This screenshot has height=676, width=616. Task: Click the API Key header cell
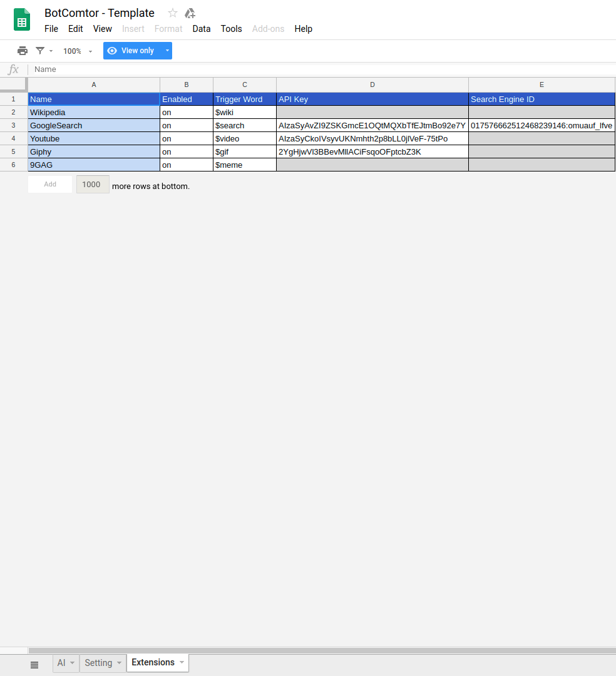[x=372, y=99]
